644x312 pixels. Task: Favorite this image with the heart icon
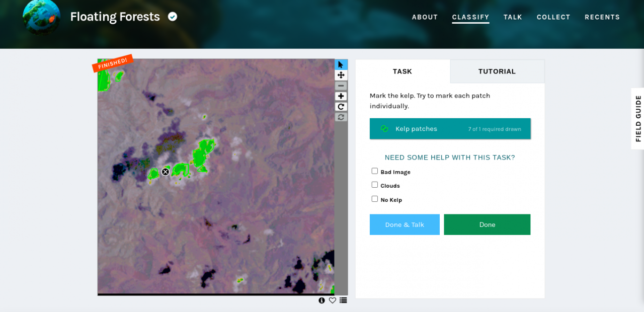click(333, 300)
